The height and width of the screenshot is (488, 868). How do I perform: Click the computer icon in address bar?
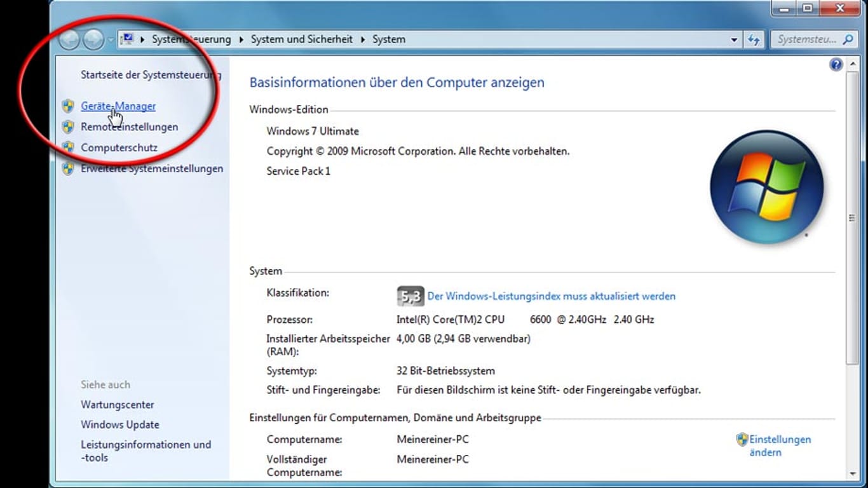click(x=128, y=39)
